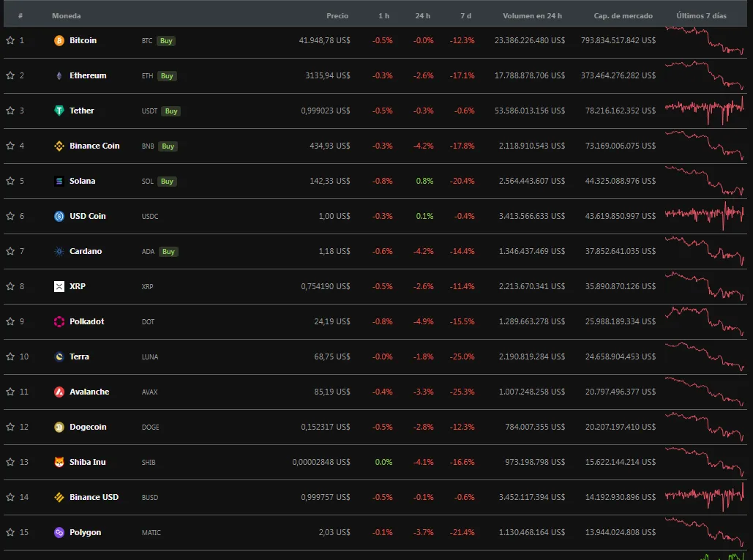Click the XRP logo icon
Screen dimensions: 753x560
59,287
